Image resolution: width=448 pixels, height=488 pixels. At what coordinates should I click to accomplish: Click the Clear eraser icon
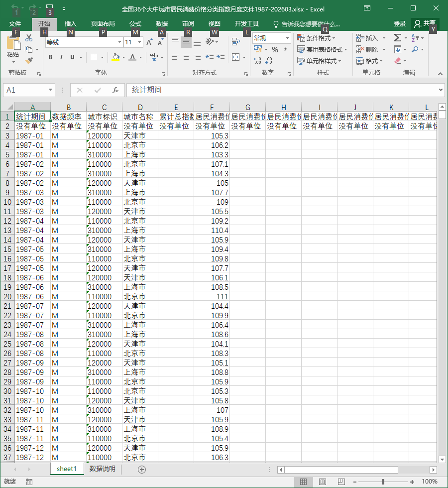398,61
